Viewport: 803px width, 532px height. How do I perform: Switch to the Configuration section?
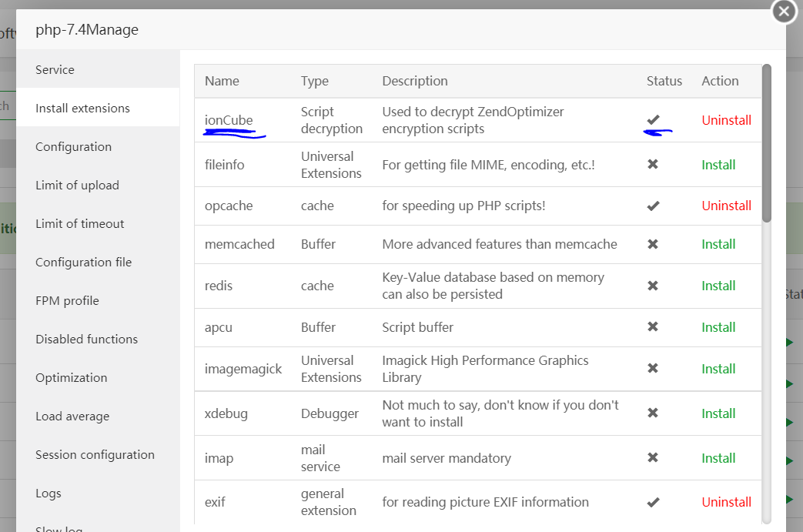(73, 146)
